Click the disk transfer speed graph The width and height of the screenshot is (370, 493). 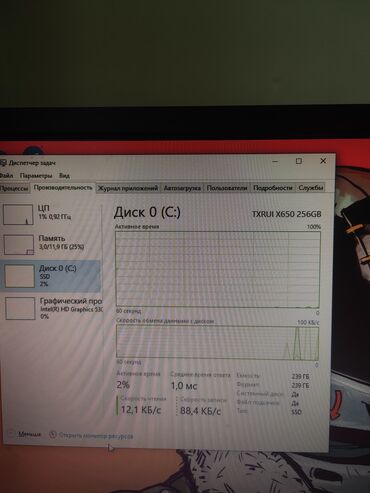217,343
